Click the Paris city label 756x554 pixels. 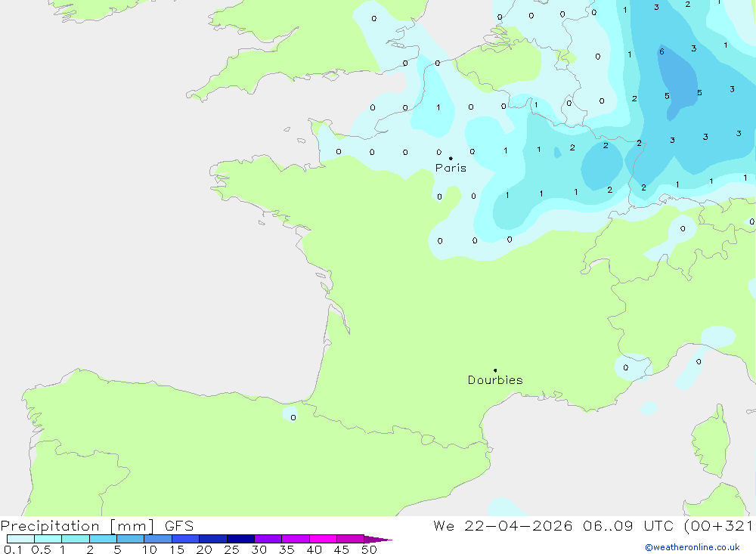pyautogui.click(x=451, y=168)
